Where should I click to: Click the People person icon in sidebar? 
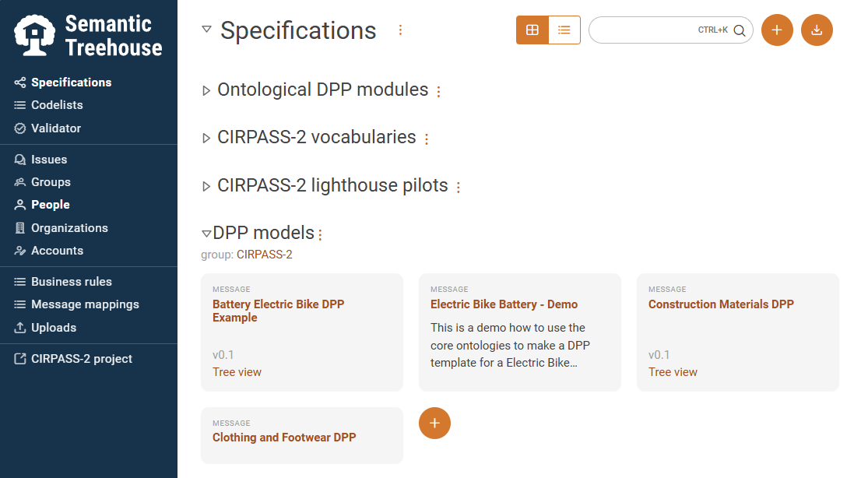tap(20, 205)
